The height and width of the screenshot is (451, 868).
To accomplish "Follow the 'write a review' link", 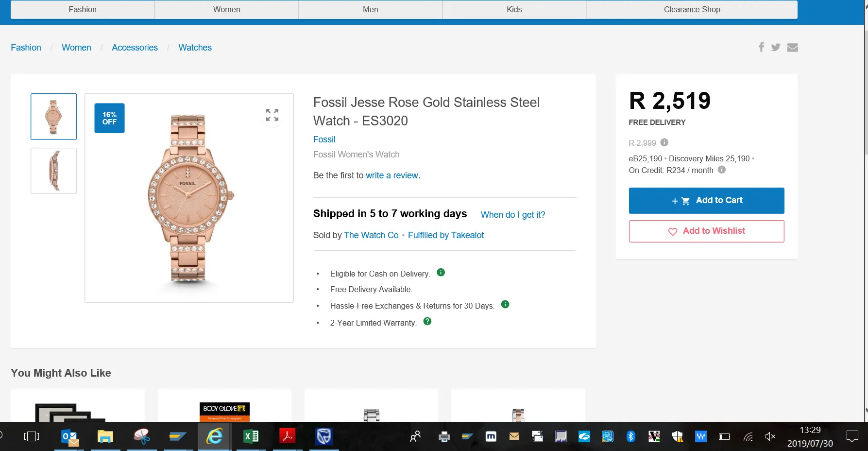I will click(x=391, y=175).
